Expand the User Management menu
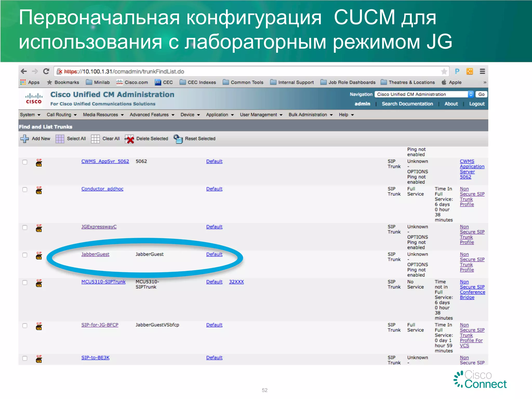 click(261, 115)
